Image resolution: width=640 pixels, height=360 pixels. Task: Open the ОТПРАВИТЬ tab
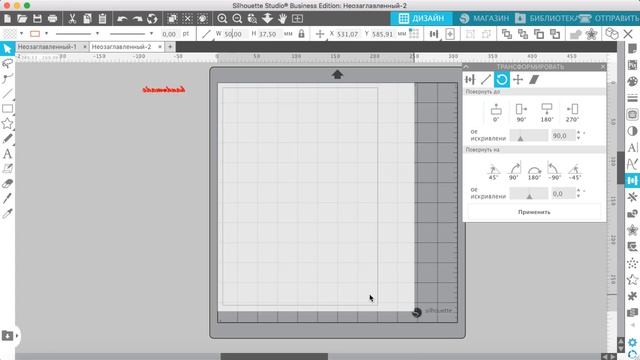tap(610, 18)
